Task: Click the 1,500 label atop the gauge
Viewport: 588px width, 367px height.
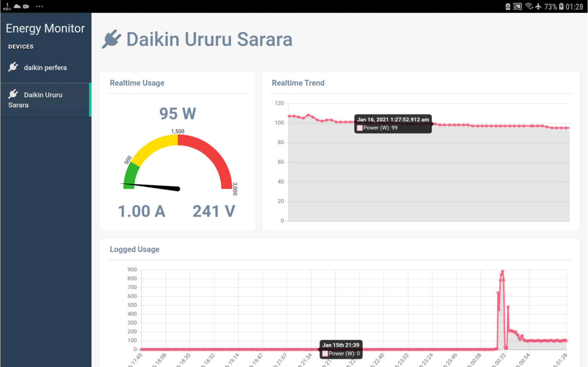Action: 178,131
